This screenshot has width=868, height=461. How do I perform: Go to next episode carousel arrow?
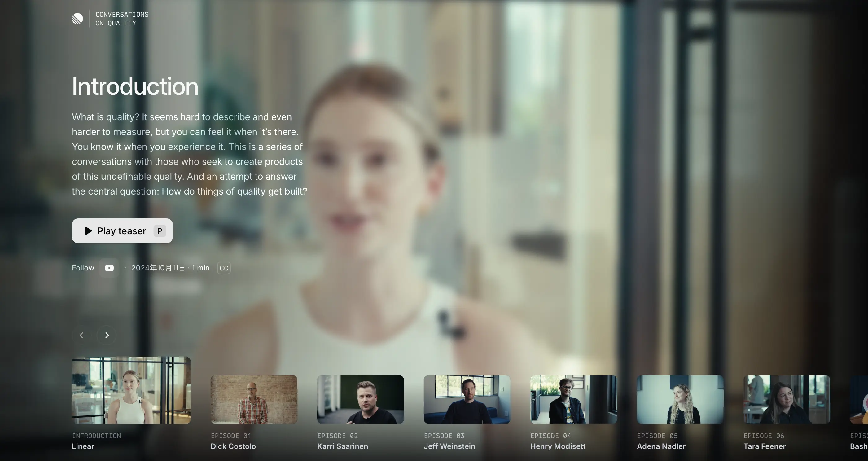pos(107,335)
